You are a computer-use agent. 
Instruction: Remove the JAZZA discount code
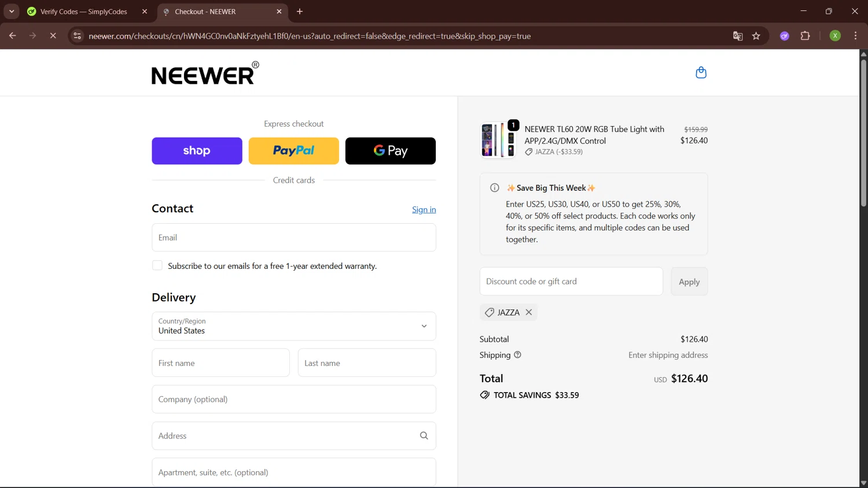tap(529, 312)
